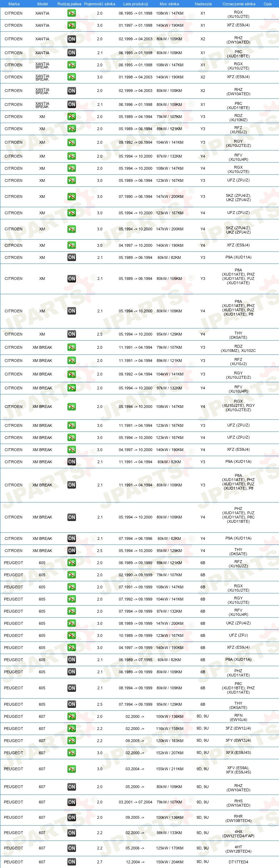Viewport: 279px width, 868px height.
Task: Select the 150kW / 204KM power cell
Action: pos(170,862)
